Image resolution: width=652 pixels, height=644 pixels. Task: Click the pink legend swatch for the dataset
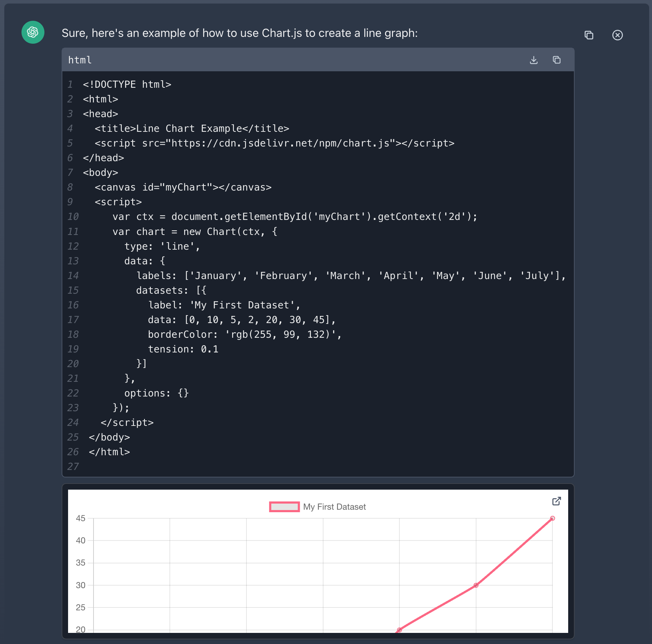[x=284, y=507]
